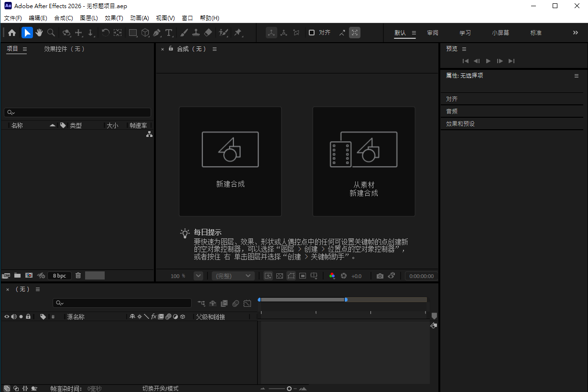Click the 新建合成 button

(x=230, y=161)
